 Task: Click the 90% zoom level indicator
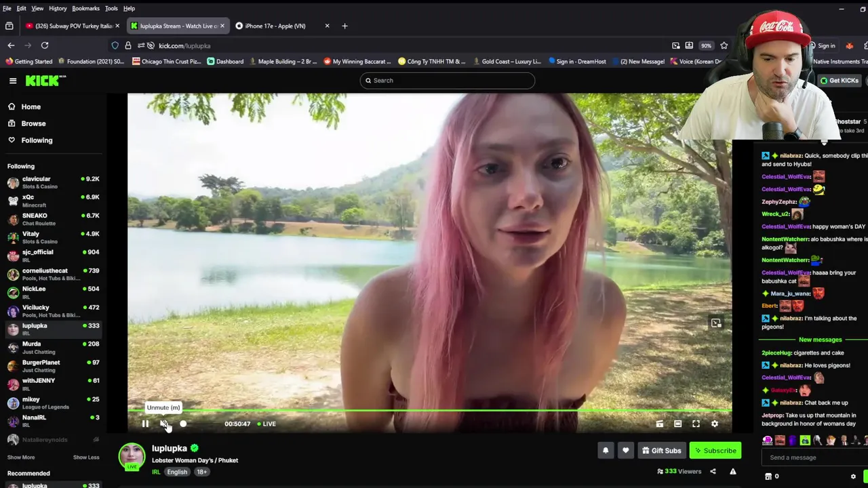pos(707,45)
